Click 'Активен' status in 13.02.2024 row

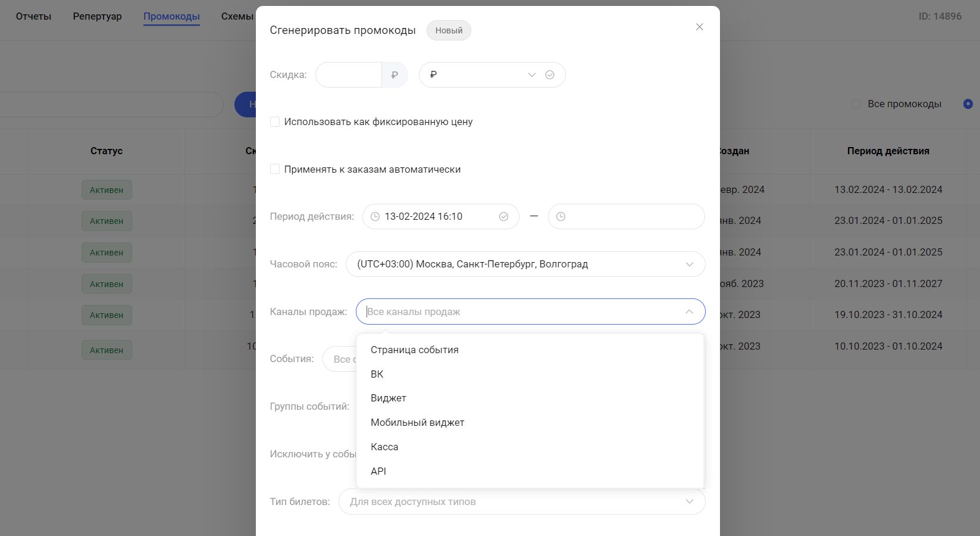pyautogui.click(x=107, y=190)
